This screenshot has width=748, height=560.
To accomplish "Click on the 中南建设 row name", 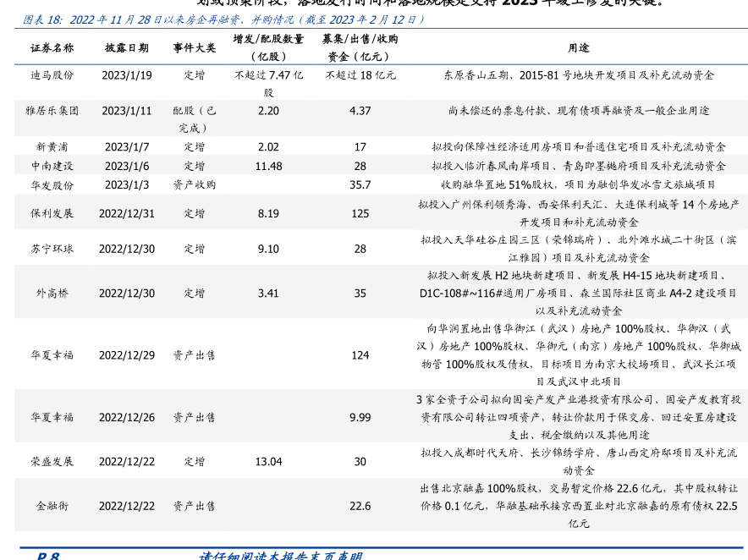I will 52,166.
